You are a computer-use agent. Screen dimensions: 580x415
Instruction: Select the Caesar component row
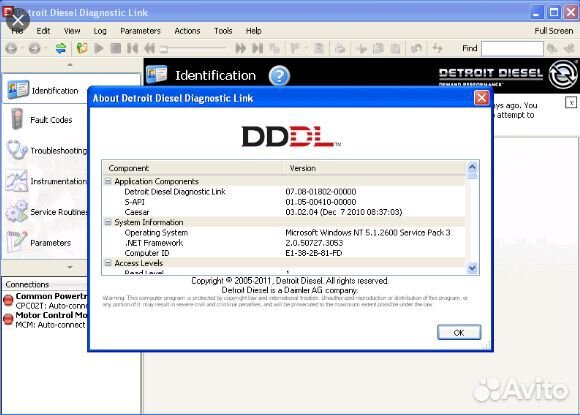(x=284, y=212)
